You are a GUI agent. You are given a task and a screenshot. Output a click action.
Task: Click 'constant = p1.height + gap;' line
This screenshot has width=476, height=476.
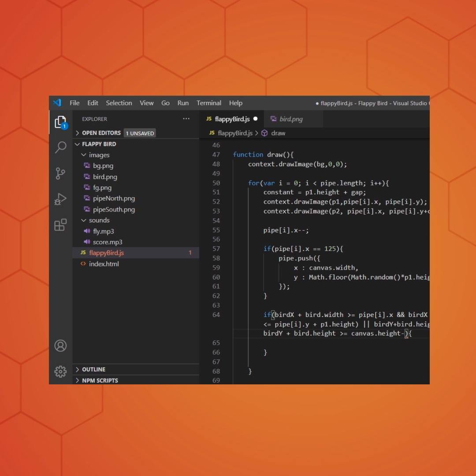(x=315, y=192)
